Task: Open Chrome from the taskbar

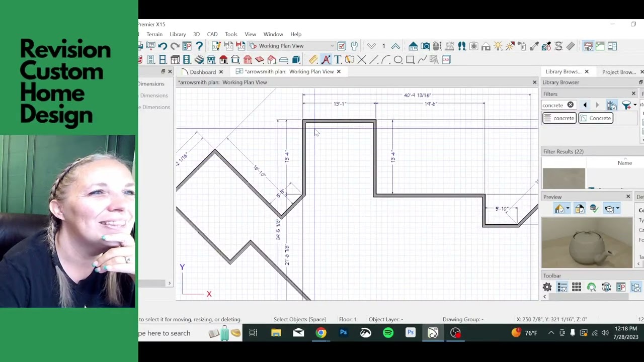Action: pos(321,333)
